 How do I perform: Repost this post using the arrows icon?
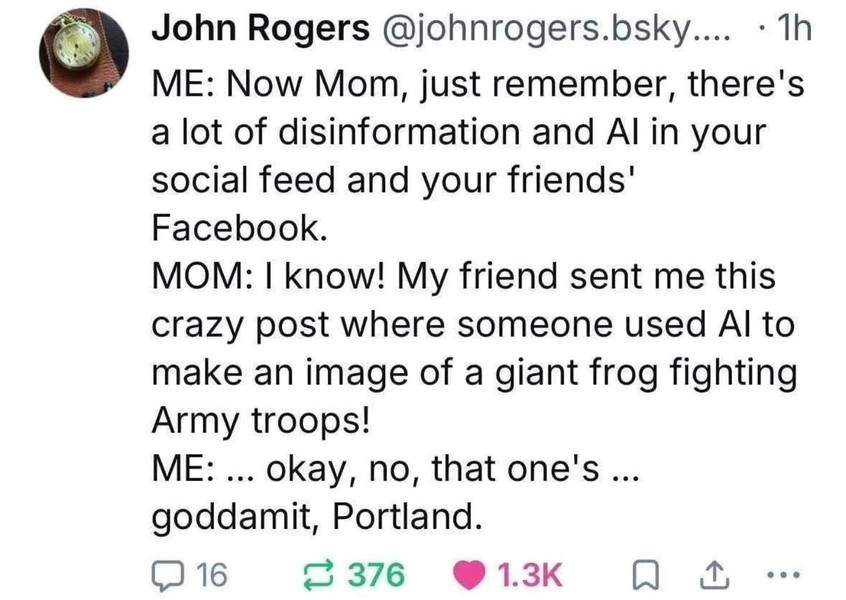321,573
